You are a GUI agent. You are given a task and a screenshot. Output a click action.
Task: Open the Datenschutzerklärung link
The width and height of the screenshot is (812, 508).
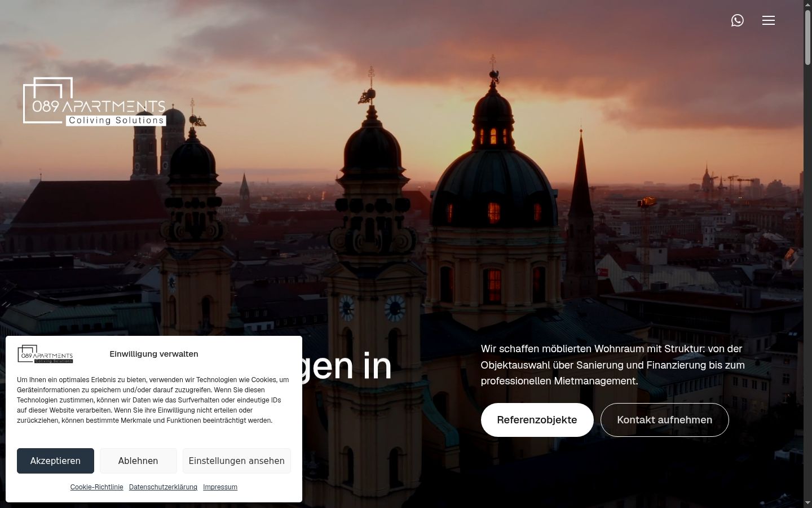point(163,487)
